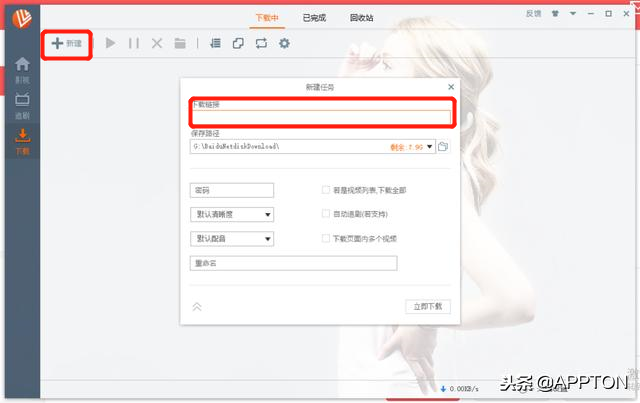Screen dimensions: 640x403
Task: Open the 默认配音 dropdown
Action: click(232, 239)
